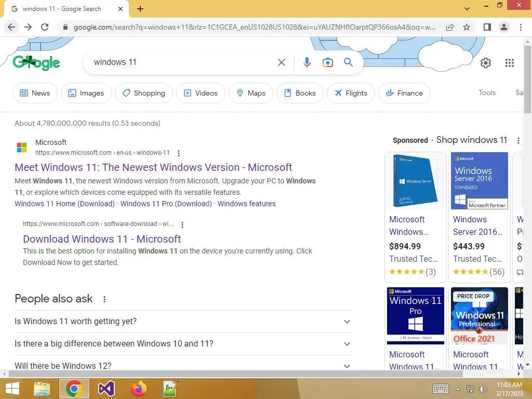The height and width of the screenshot is (399, 532).
Task: Click the browser forward arrow
Action: [28, 27]
